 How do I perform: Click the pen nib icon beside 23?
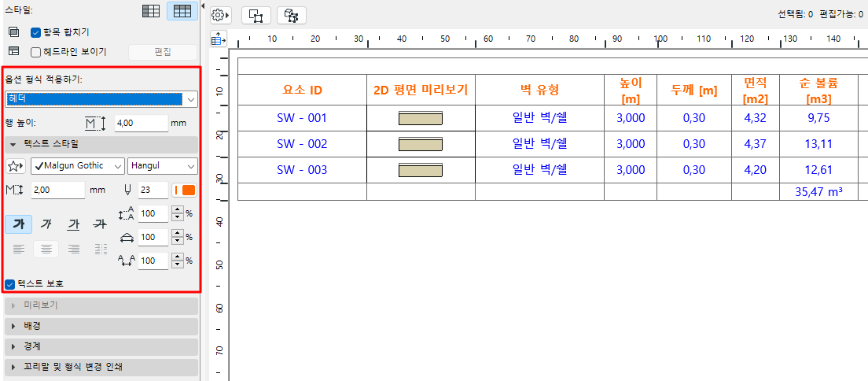coord(127,190)
